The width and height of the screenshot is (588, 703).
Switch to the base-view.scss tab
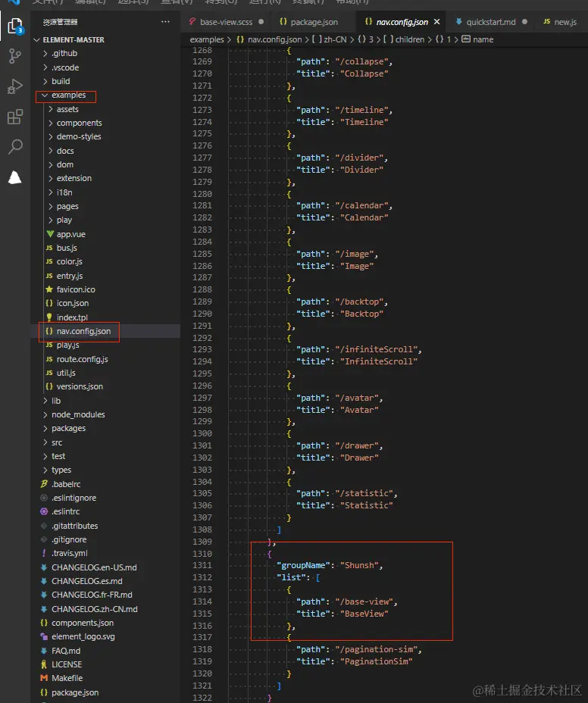(x=226, y=22)
